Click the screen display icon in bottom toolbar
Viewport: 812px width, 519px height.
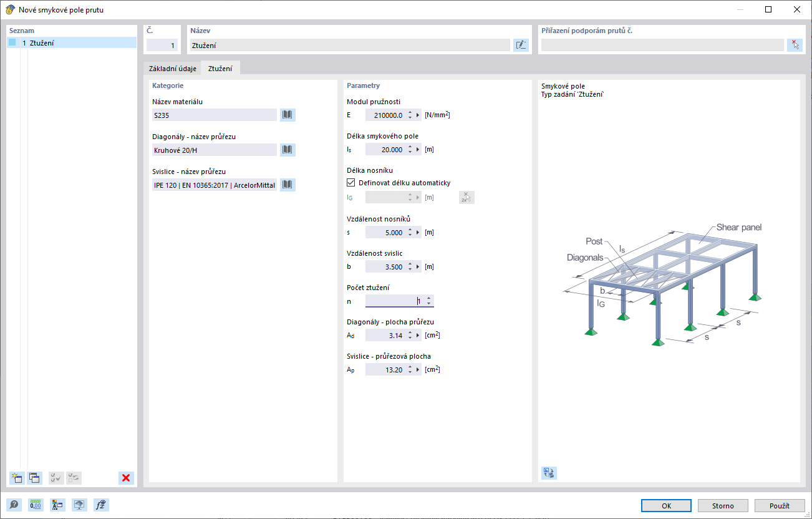79,505
